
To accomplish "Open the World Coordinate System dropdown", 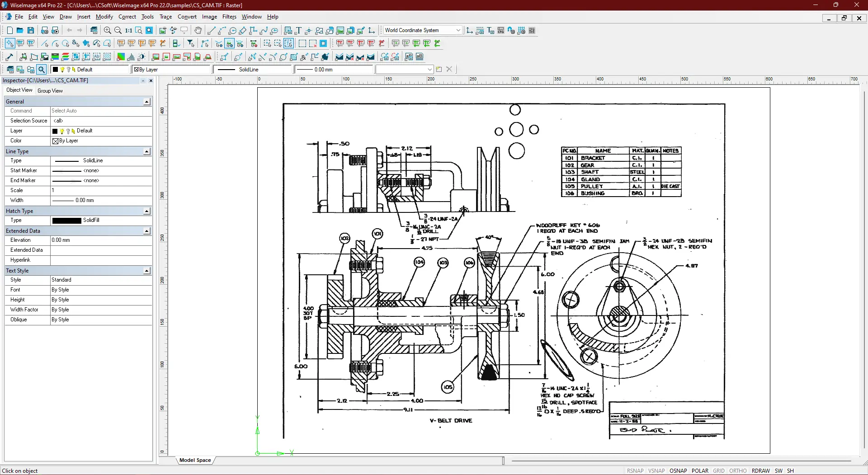I will click(x=458, y=30).
